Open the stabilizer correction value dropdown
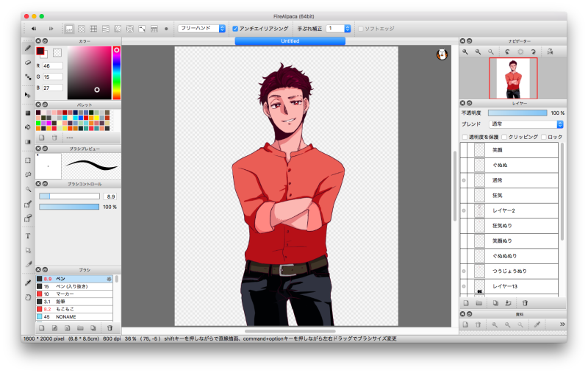Image resolution: width=588 pixels, height=373 pixels. pyautogui.click(x=338, y=29)
